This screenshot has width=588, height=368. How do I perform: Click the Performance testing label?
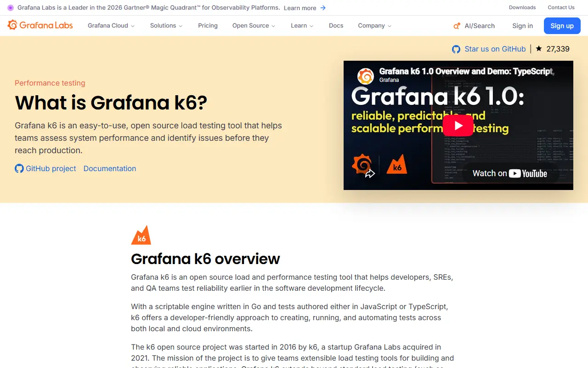click(50, 83)
